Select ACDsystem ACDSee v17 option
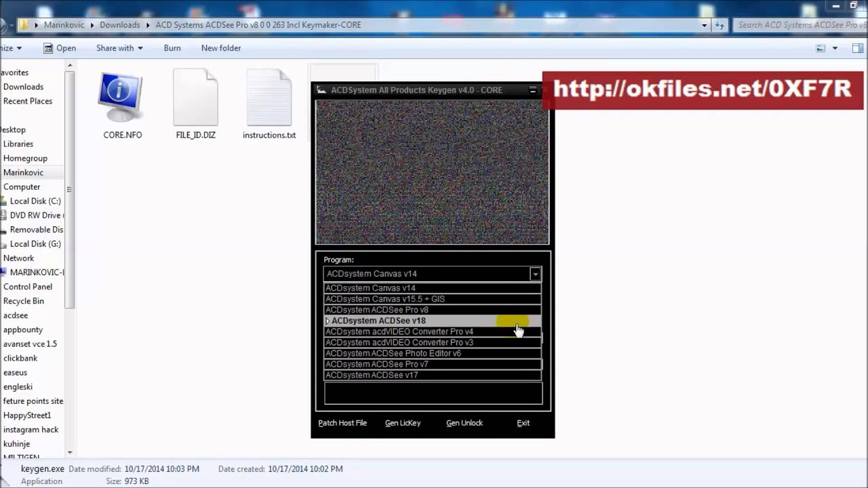The height and width of the screenshot is (488, 868). (x=433, y=375)
